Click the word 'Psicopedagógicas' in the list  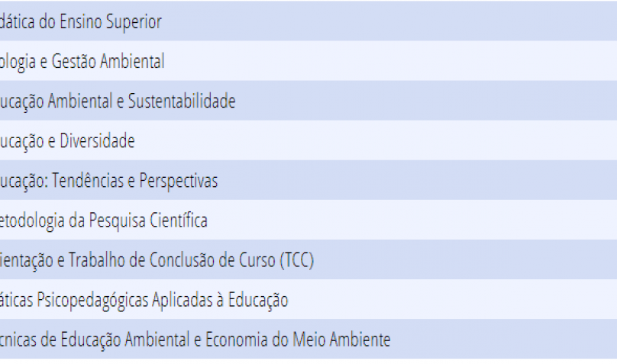[92, 300]
